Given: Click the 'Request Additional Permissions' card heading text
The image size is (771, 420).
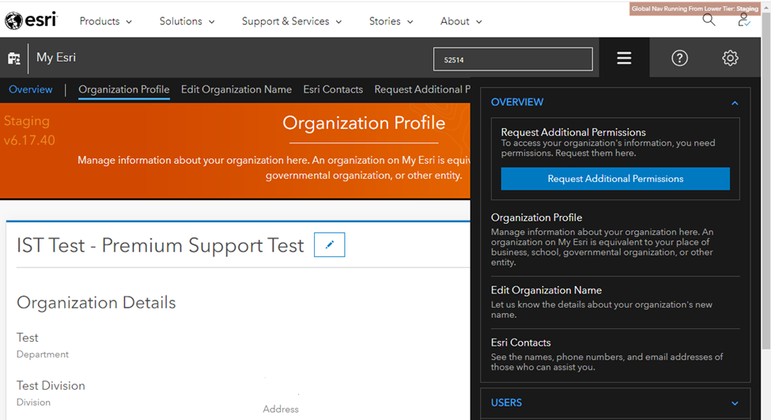Looking at the screenshot, I should click(573, 132).
